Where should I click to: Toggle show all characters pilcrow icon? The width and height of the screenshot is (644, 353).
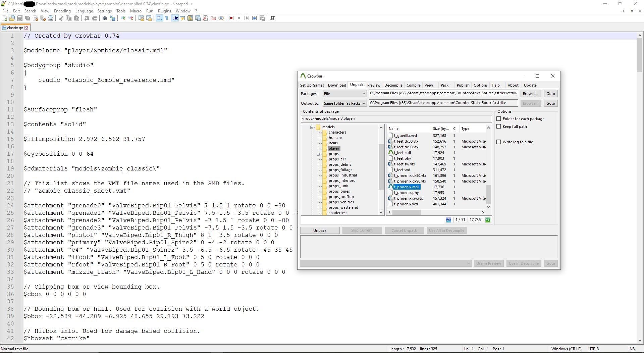tap(167, 18)
